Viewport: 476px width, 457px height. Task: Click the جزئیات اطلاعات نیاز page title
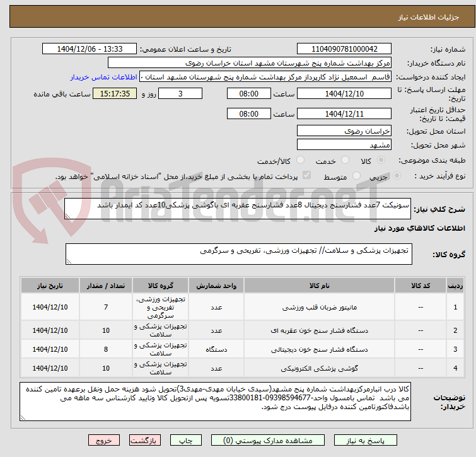428,17
